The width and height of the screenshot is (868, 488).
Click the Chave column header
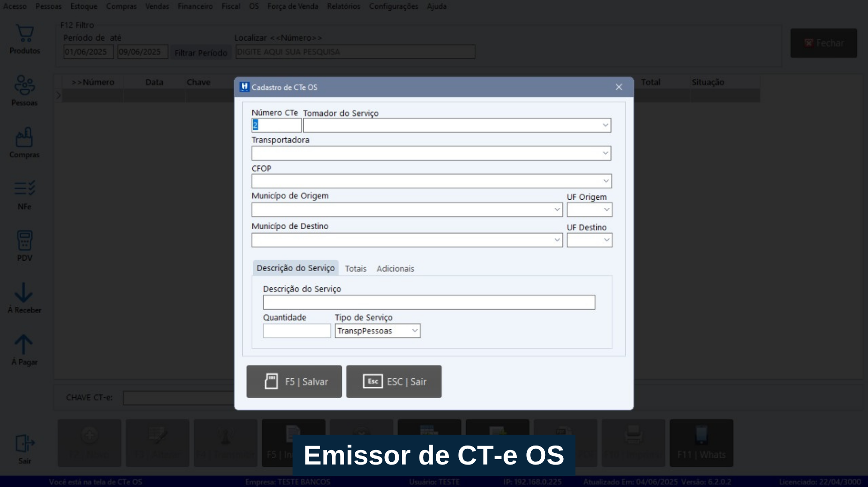[198, 82]
